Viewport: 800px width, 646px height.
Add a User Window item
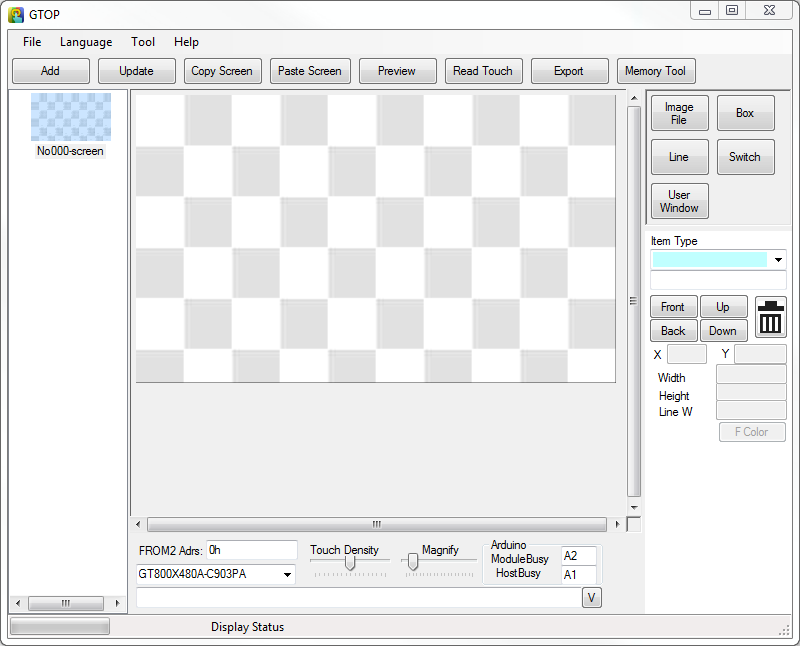(679, 201)
